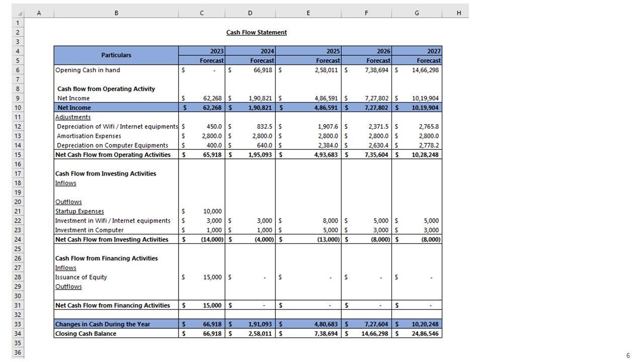Select the Amortisation Expenses label cell

89,136
